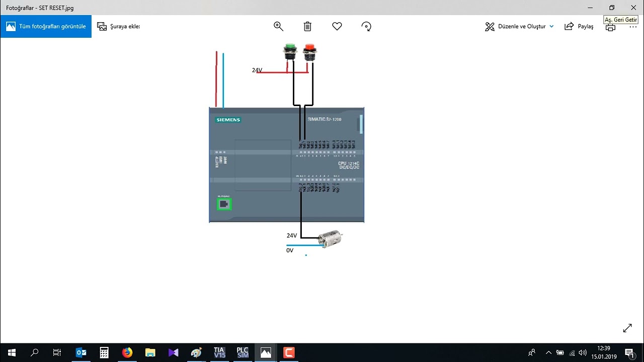Image resolution: width=644 pixels, height=362 pixels.
Task: Close the Fotoğraflar window
Action: point(633,8)
